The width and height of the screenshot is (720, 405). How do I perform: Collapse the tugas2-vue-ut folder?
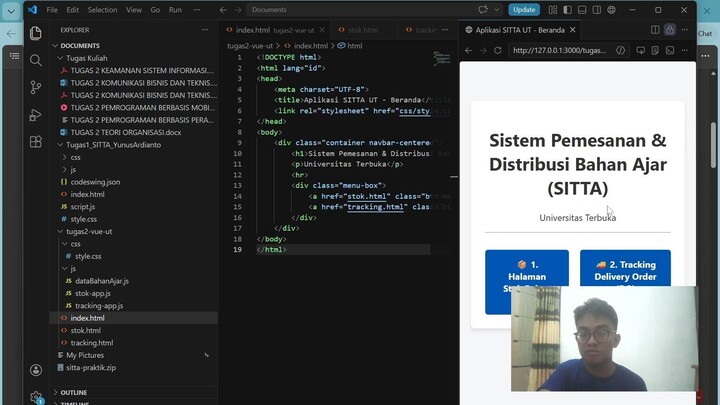coord(60,231)
